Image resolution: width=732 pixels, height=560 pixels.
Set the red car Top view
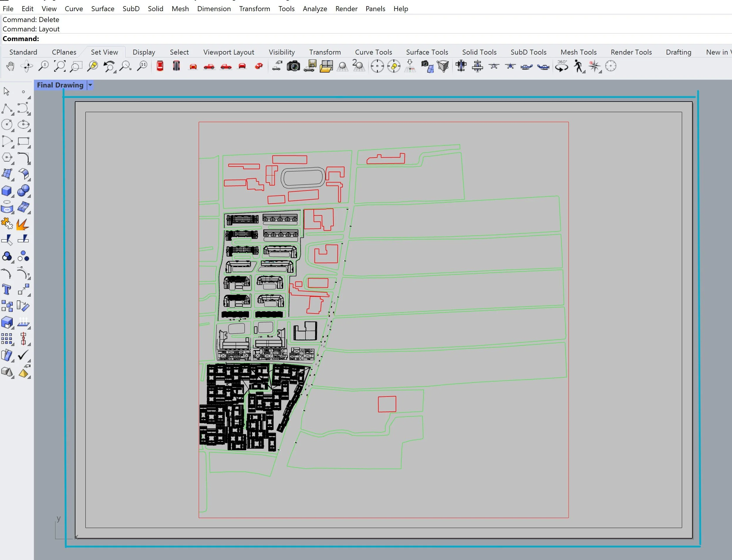coord(160,66)
